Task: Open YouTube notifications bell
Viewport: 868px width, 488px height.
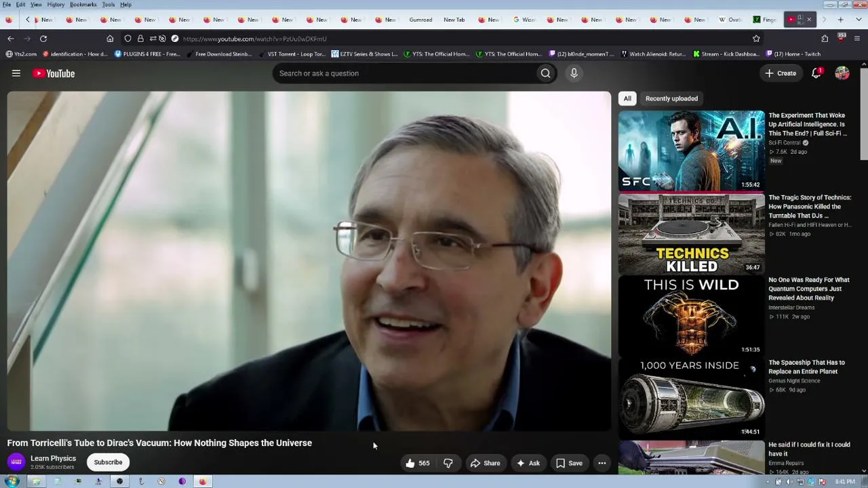Action: pyautogui.click(x=816, y=73)
